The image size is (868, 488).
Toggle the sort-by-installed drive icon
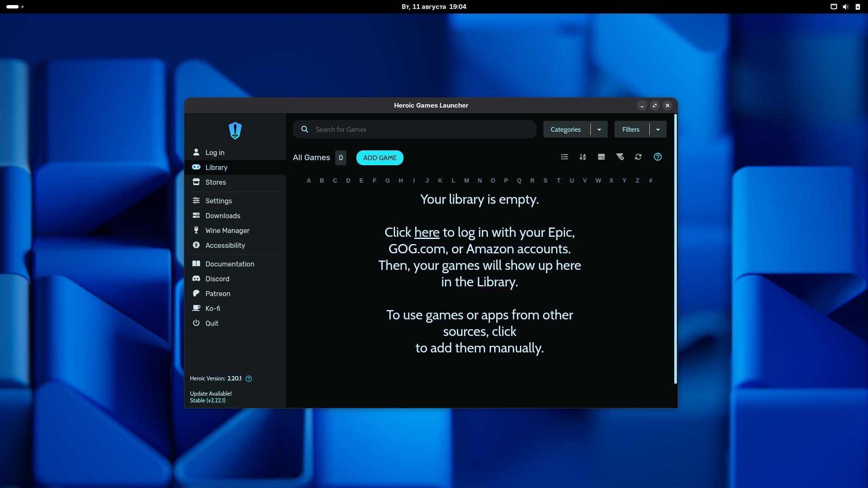pyautogui.click(x=601, y=157)
